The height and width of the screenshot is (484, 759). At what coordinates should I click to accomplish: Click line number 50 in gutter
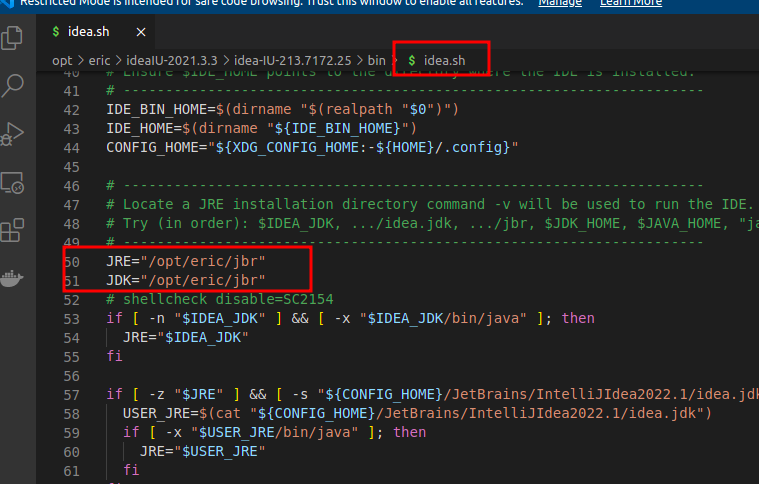click(x=72, y=262)
